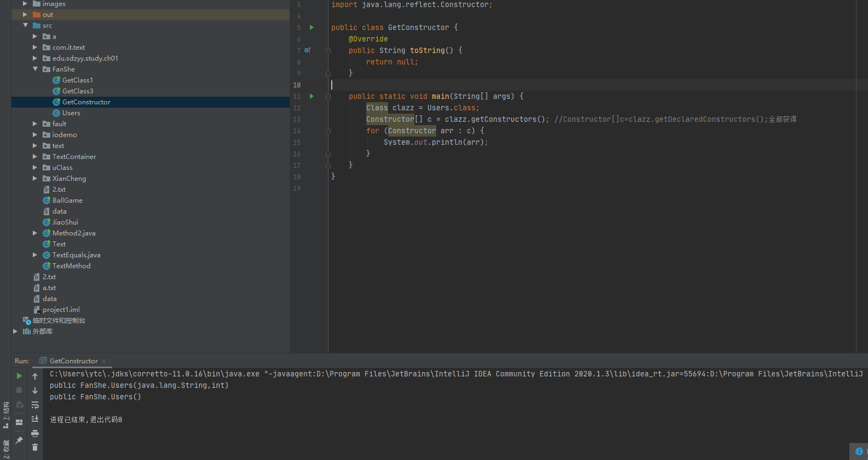868x460 pixels.
Task: Open GetClass3 class in the project tree
Action: click(78, 91)
